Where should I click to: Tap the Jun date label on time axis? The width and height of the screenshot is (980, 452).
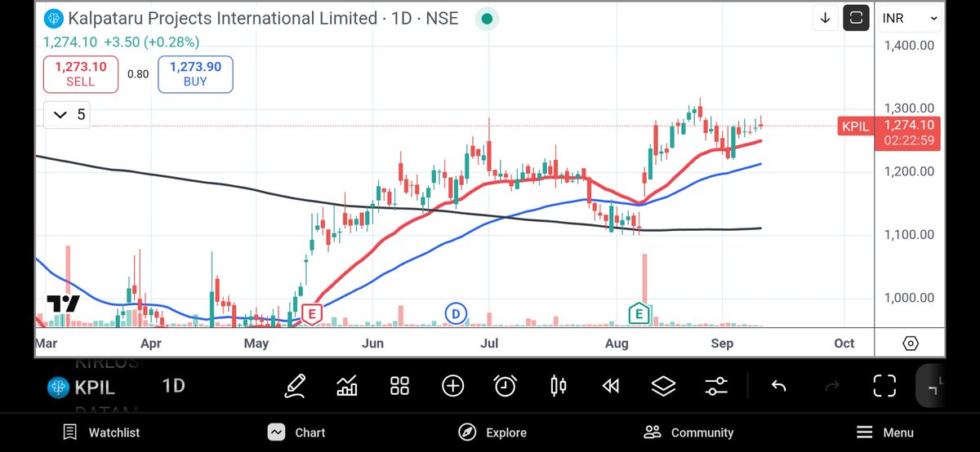point(372,343)
